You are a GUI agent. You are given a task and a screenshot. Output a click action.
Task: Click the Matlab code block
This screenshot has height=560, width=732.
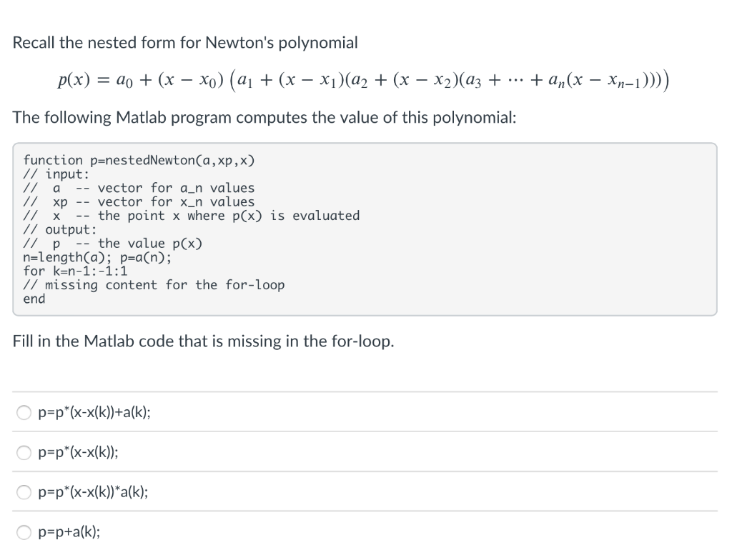pyautogui.click(x=365, y=229)
